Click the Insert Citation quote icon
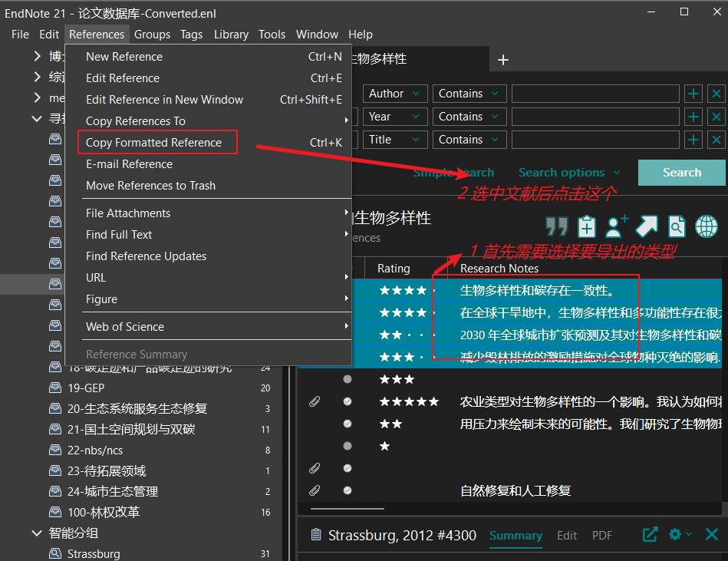The width and height of the screenshot is (728, 561). (x=556, y=226)
